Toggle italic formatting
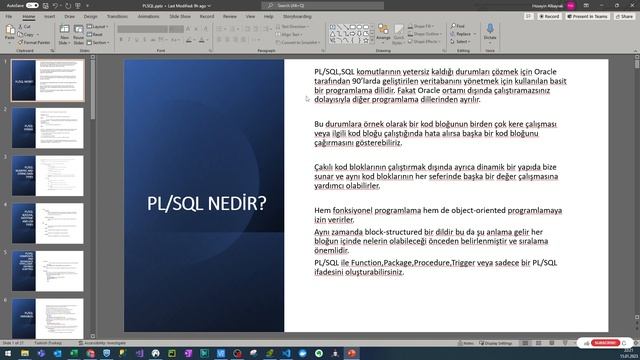The image size is (640, 360). pos(129,40)
